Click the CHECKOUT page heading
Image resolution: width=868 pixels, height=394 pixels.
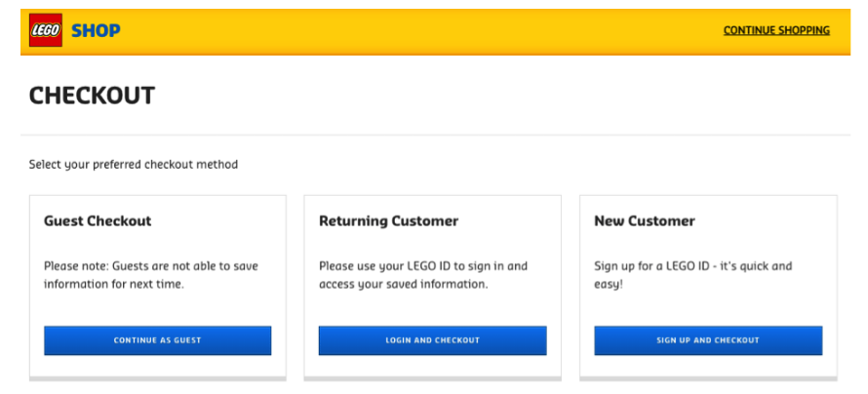(x=92, y=96)
